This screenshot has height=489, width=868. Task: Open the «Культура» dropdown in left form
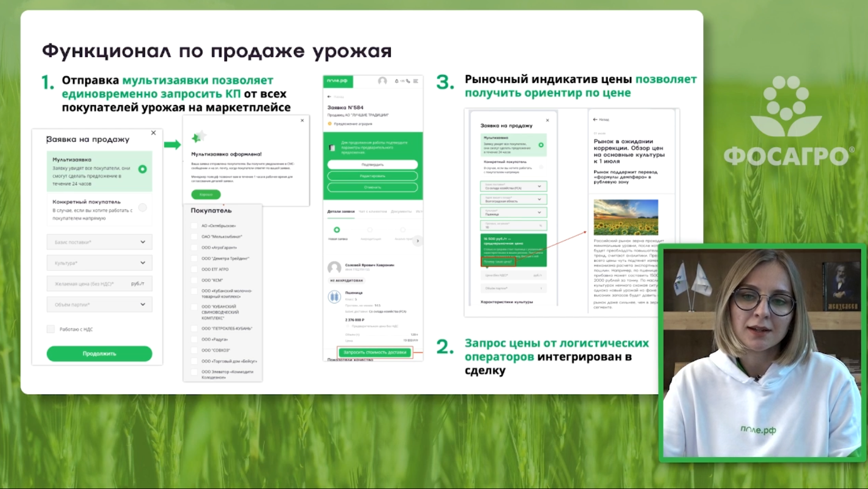(x=99, y=263)
